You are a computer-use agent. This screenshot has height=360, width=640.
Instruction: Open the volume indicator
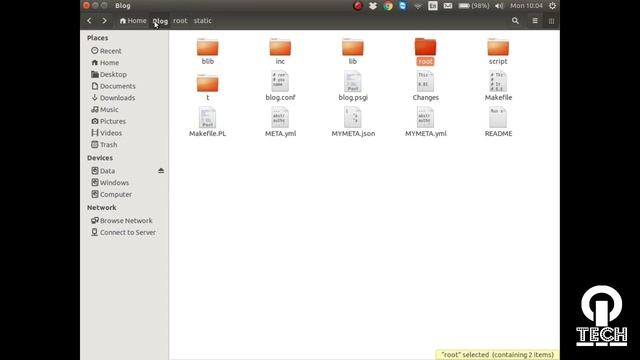pyautogui.click(x=499, y=6)
